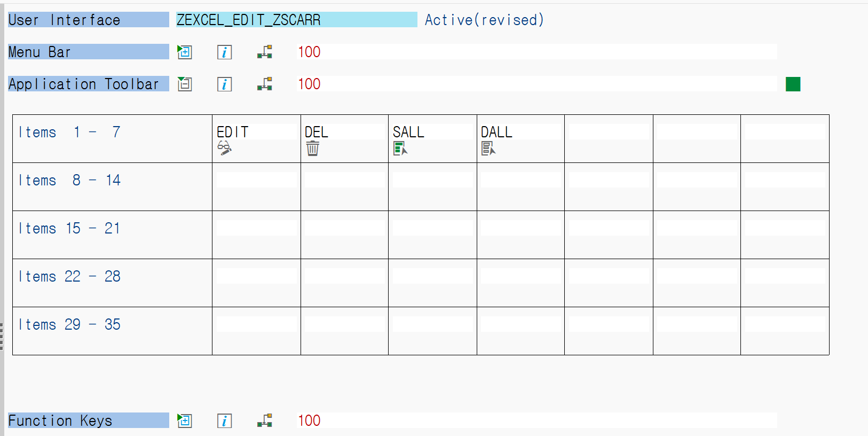The width and height of the screenshot is (868, 436).
Task: Click the empty fifth field in Items 1 - 7 row
Action: (609, 132)
